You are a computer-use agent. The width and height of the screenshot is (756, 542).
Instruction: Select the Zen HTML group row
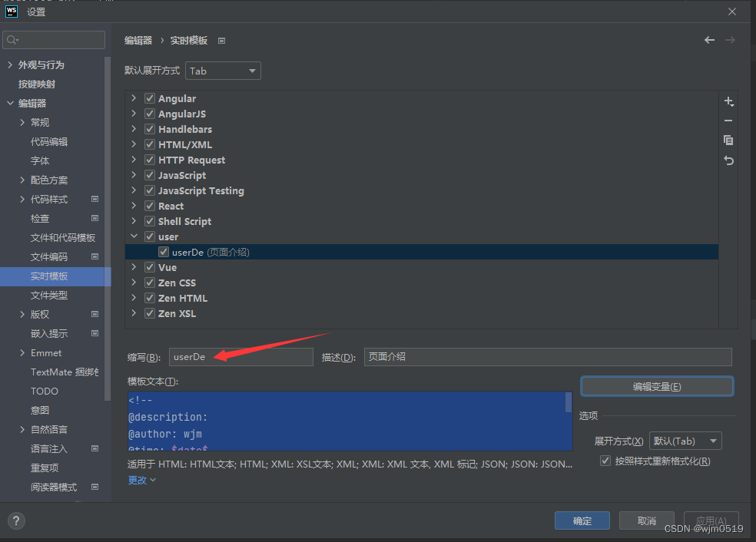[421, 298]
